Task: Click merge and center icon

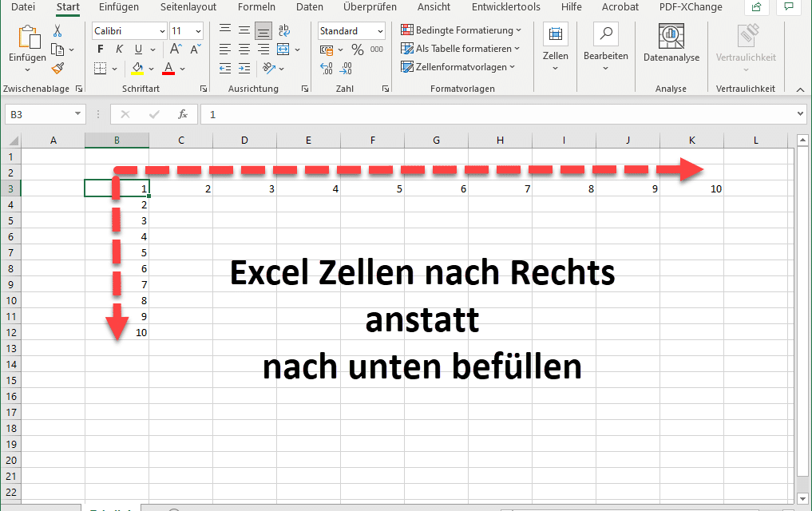Action: [283, 50]
